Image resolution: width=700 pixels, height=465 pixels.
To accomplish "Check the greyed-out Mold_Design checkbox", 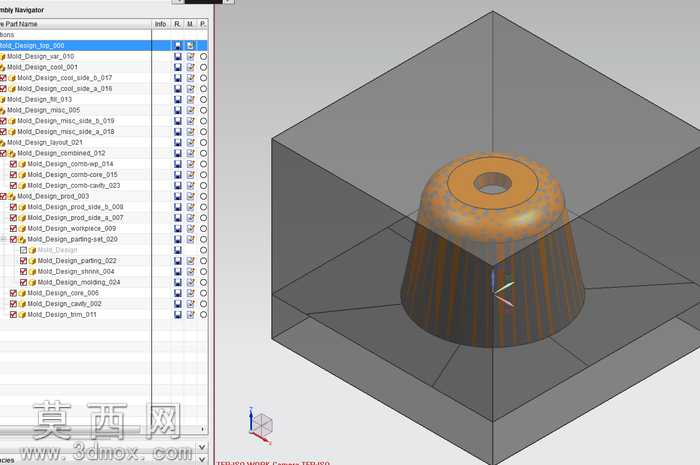I will coord(23,250).
